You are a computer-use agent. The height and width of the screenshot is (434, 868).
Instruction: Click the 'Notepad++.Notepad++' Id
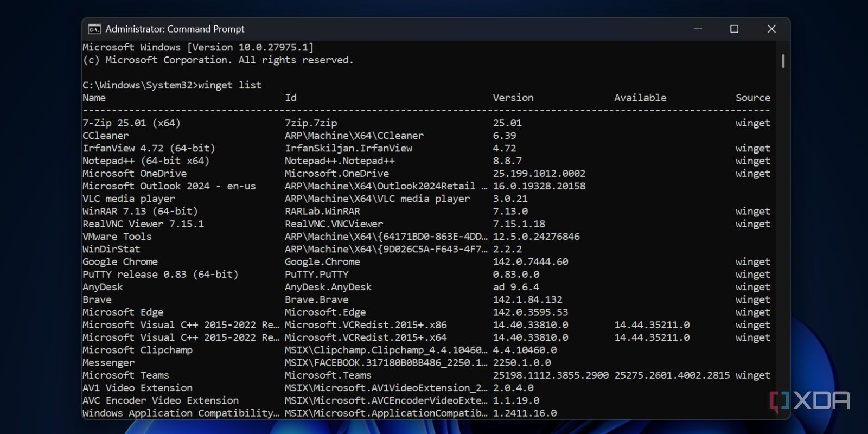(x=340, y=161)
